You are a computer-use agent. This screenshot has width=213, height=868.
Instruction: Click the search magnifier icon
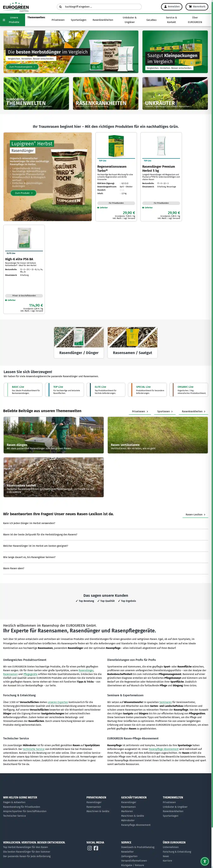[x=60, y=7]
